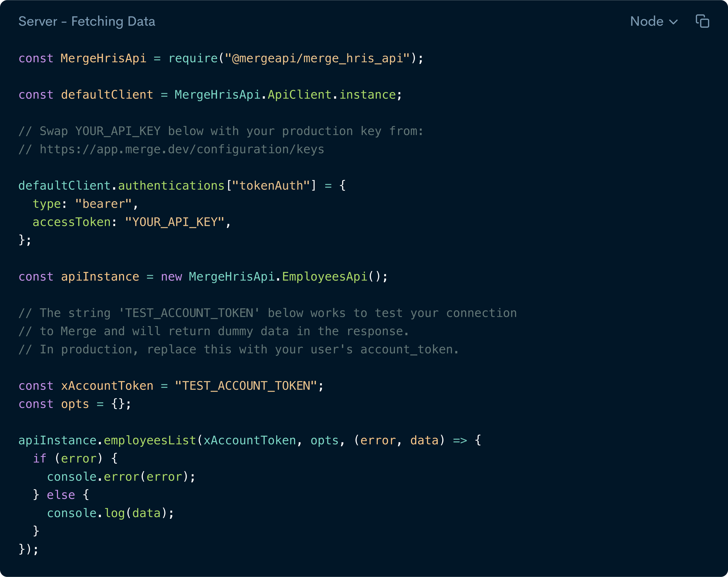Click the comment 'Swap YOUR_API_KEY below'
Image resolution: width=728 pixels, height=577 pixels.
[x=221, y=131]
